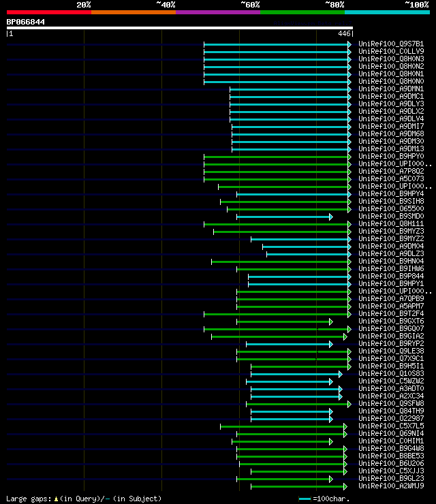Select label UniRef100_A9DLY3
Screen dimensions: 436x504
[391, 104]
